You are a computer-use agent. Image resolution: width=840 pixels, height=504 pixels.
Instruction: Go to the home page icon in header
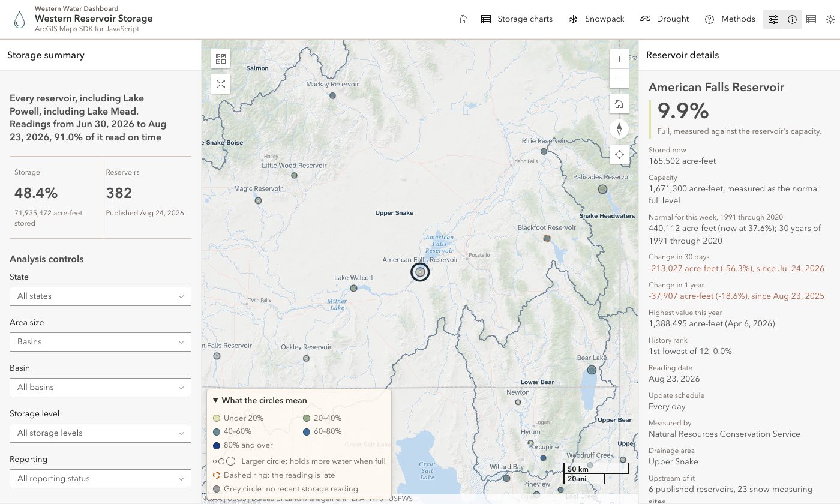(463, 19)
